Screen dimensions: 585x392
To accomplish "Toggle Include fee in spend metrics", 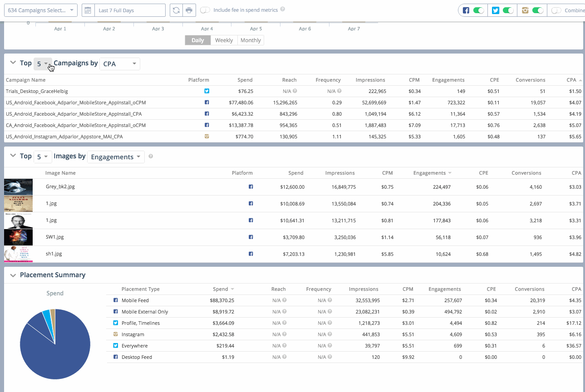I will click(x=206, y=10).
